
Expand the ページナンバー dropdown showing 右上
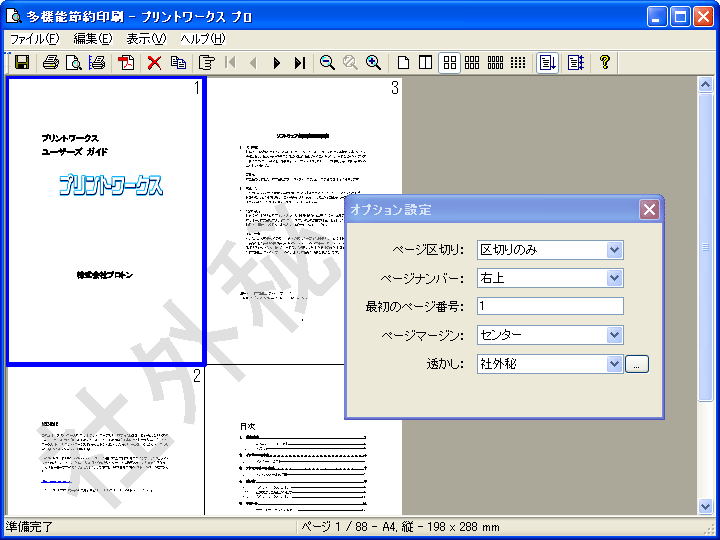click(614, 278)
